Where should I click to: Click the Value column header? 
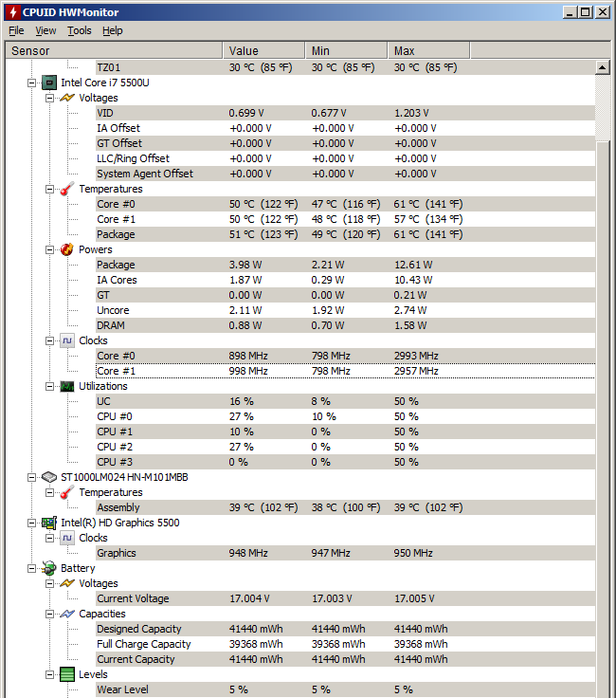click(263, 51)
